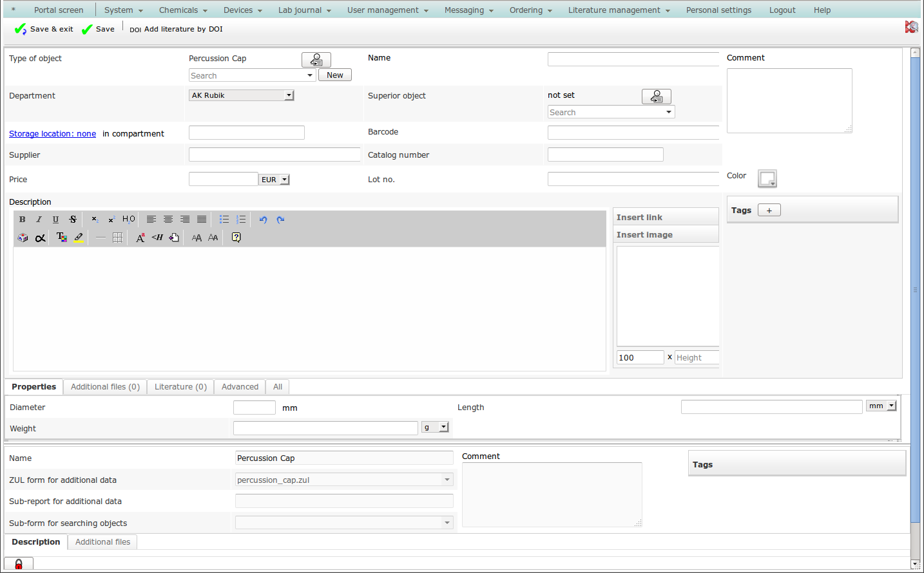Open the Color picker swatch

coord(767,178)
